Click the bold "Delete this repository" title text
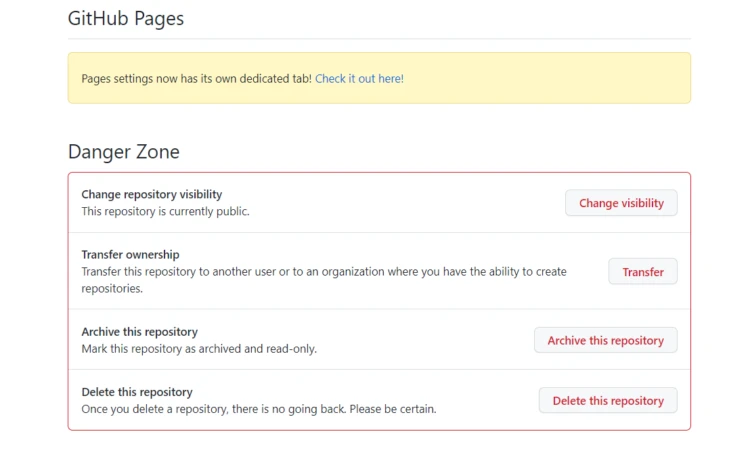The image size is (750, 461). (x=137, y=392)
